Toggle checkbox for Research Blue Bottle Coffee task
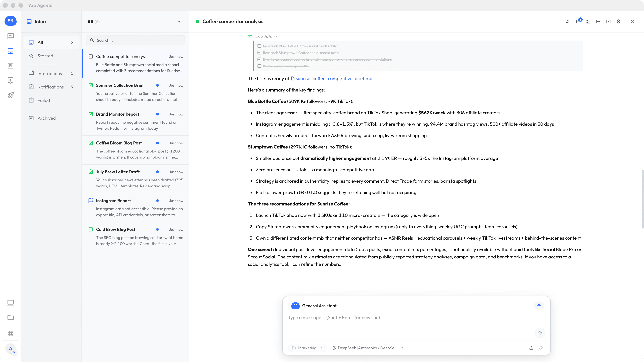This screenshot has height=362, width=644. 259,46
